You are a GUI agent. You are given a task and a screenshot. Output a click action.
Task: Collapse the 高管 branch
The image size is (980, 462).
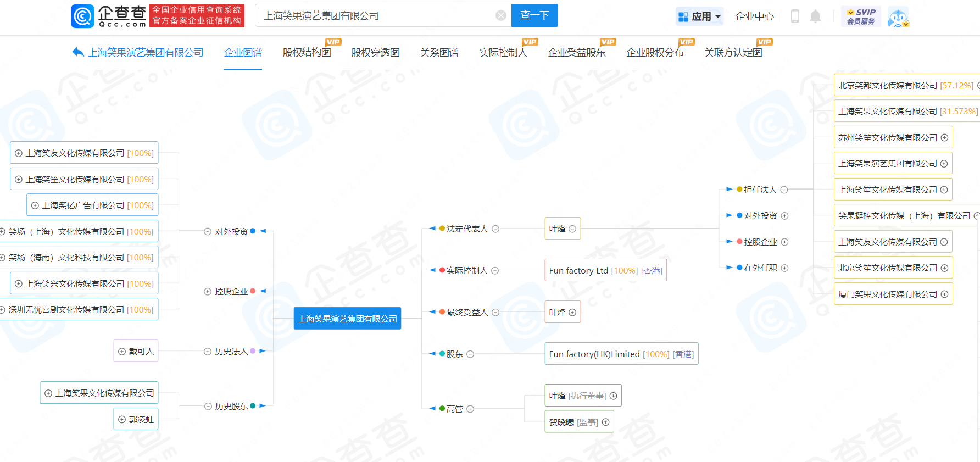[x=470, y=409]
